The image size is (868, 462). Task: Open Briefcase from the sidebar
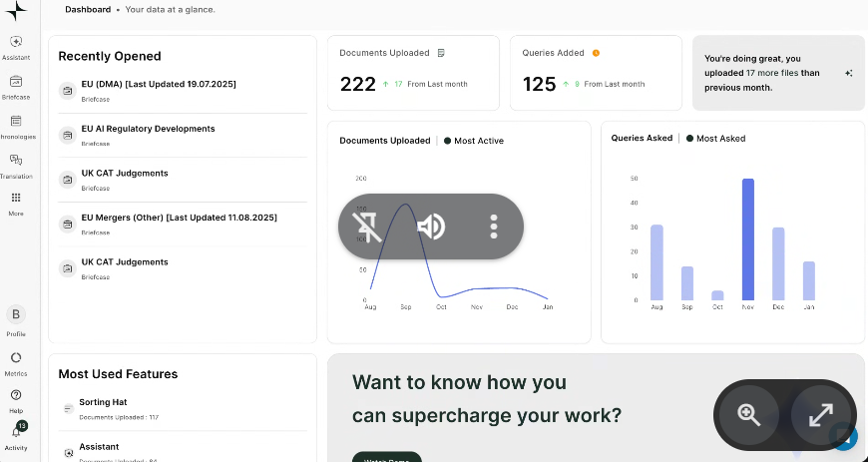(x=16, y=82)
